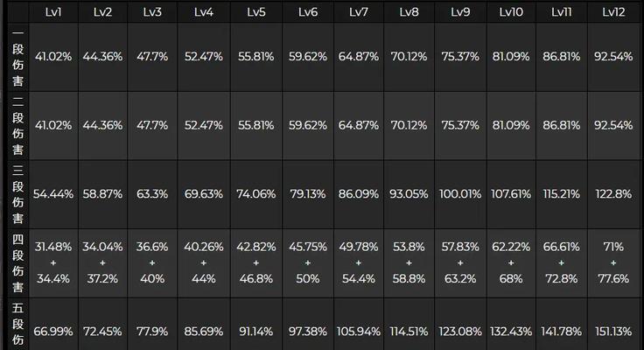Click the 五段伤害 row header
Viewport: 644px width, 350px height.
click(17, 325)
